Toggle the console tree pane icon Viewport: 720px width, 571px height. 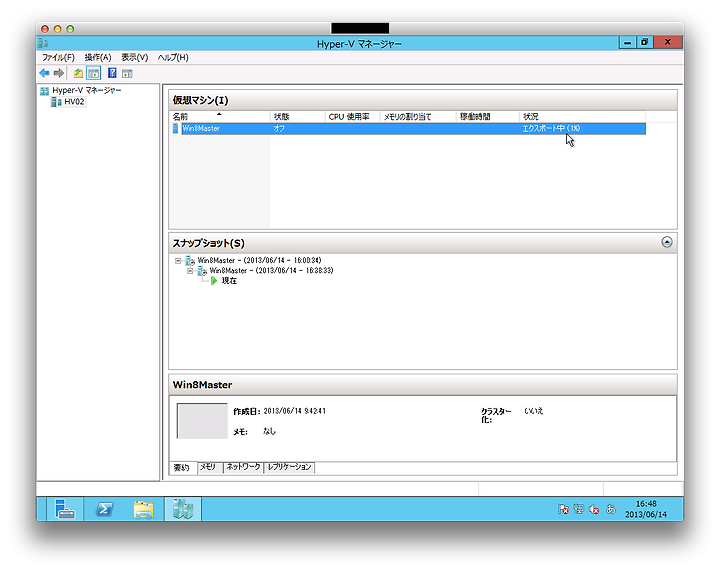[x=94, y=73]
